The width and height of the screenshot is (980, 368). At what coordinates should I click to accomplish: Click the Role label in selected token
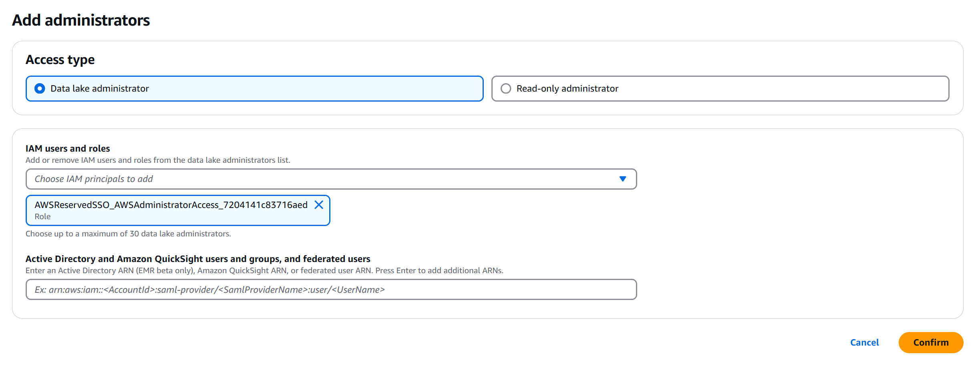pos(42,216)
